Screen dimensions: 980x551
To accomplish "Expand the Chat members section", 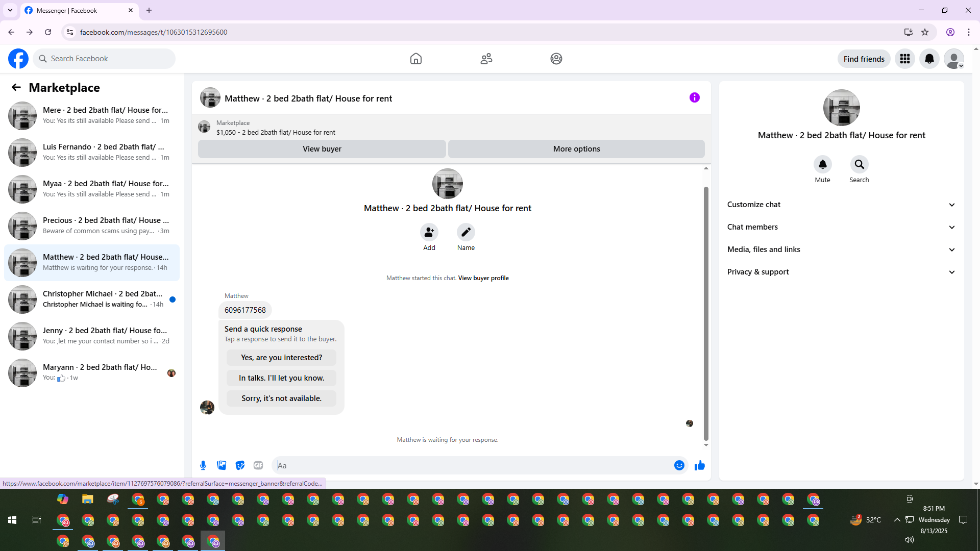I will click(x=841, y=227).
